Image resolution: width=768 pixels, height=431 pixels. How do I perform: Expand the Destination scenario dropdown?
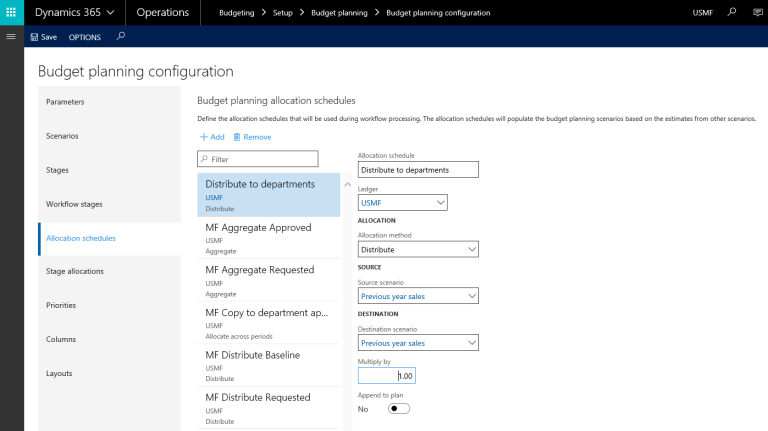(472, 343)
